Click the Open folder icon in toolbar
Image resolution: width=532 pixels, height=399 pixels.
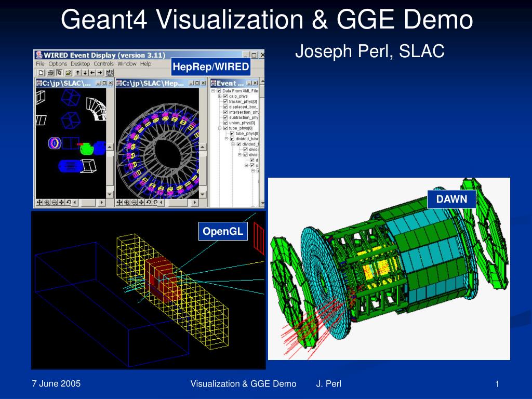point(68,73)
